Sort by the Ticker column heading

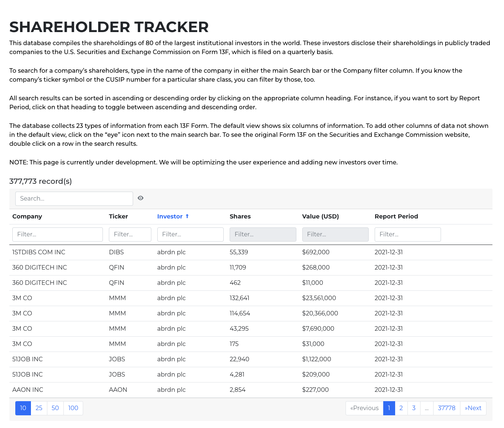[x=119, y=216]
